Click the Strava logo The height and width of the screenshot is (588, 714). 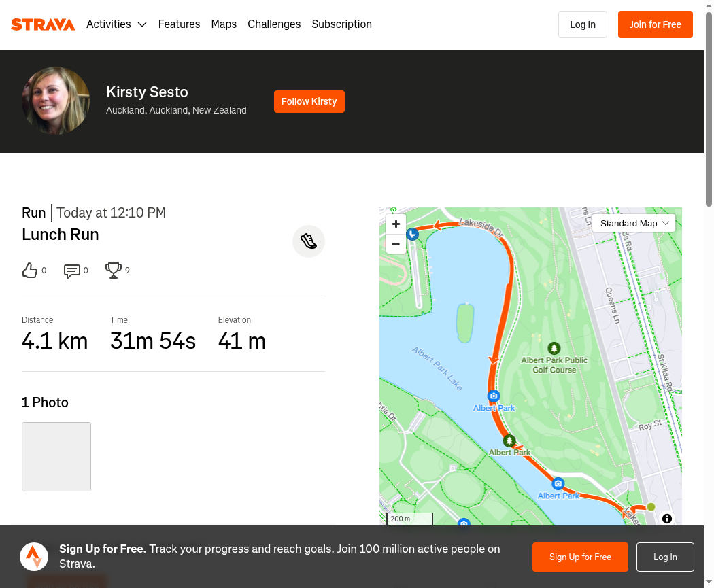coord(43,24)
